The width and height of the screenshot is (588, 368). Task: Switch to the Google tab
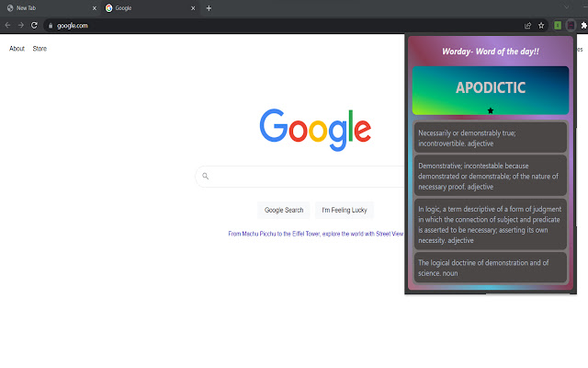point(150,8)
